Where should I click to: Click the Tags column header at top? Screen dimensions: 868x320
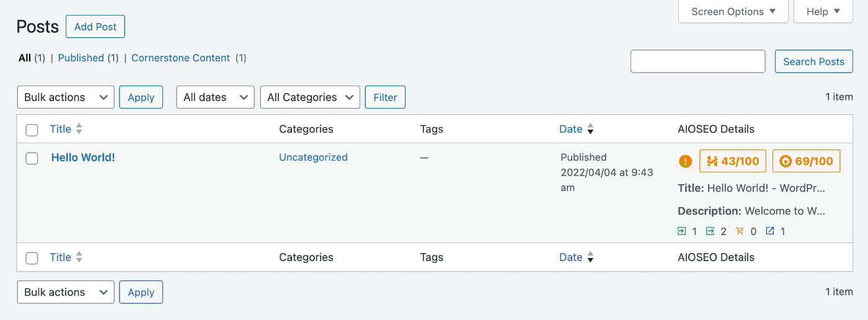tap(432, 129)
